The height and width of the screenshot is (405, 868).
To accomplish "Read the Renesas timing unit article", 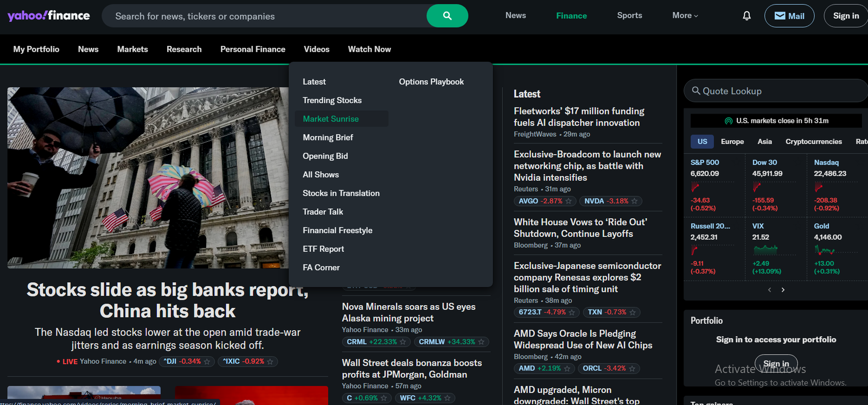I will pyautogui.click(x=588, y=277).
